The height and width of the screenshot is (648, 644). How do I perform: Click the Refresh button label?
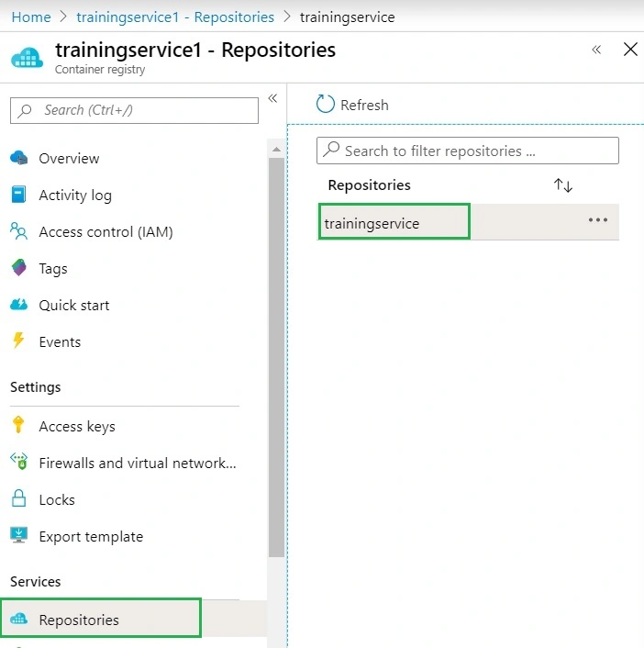tap(364, 105)
